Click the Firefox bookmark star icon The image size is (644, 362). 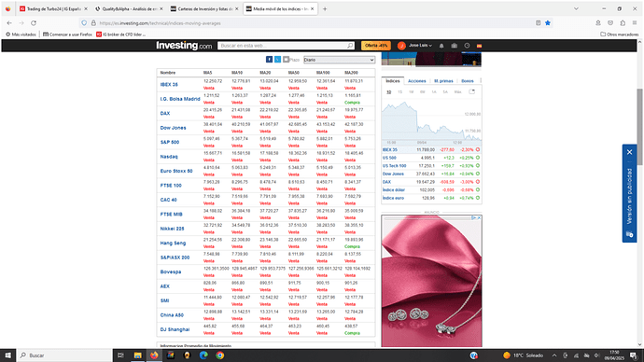click(548, 23)
